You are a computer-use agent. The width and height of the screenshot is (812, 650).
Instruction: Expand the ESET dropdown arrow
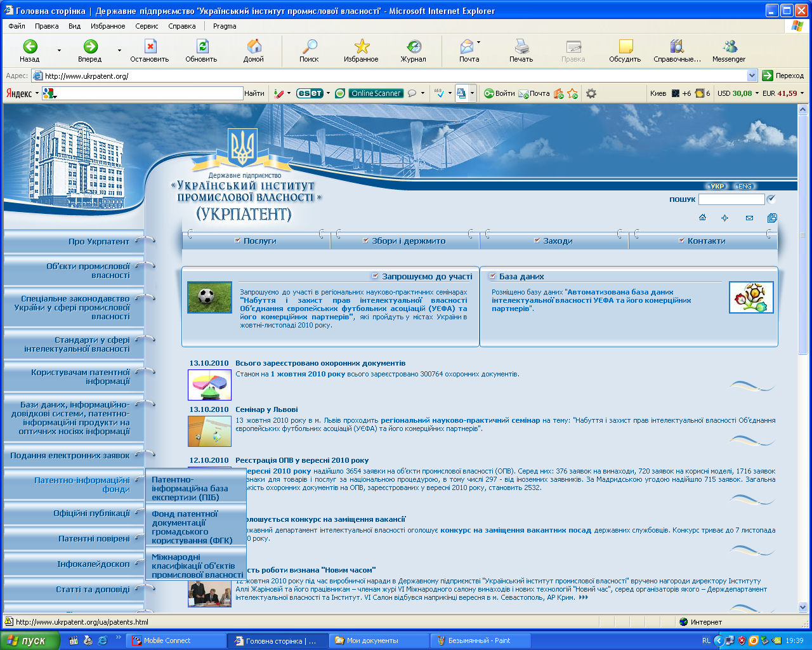328,93
